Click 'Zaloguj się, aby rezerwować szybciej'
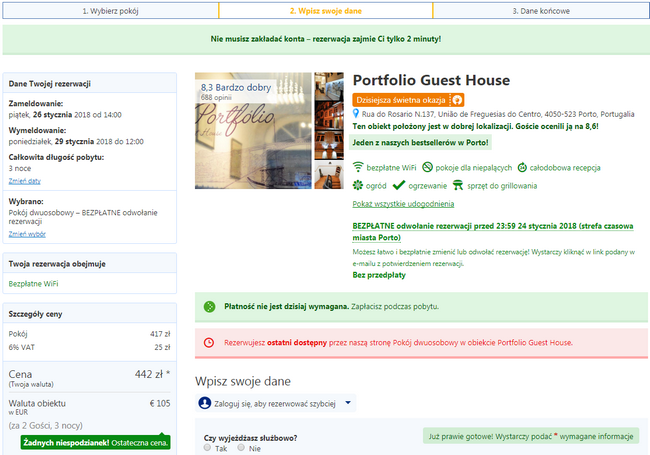This screenshot has height=455, width=650. coord(275,404)
